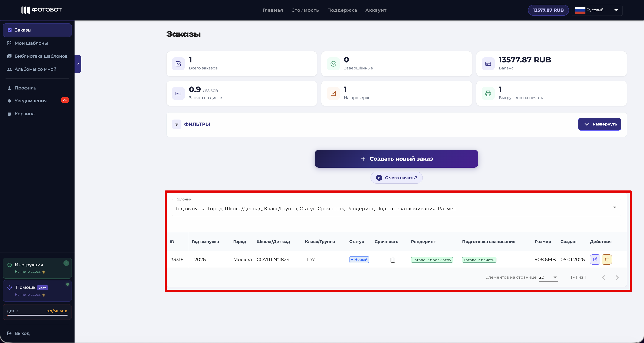644x343 pixels.
Task: Click the 'Готово к печати' badge
Action: pyautogui.click(x=479, y=260)
